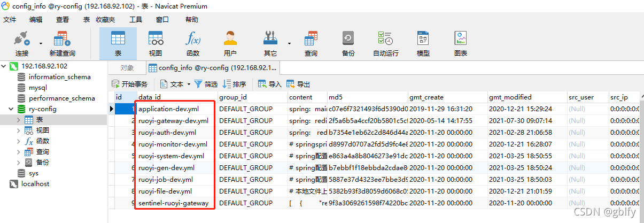Select cell ruoyi-job-dev.yml
The height and width of the screenshot is (223, 644).
click(177, 179)
